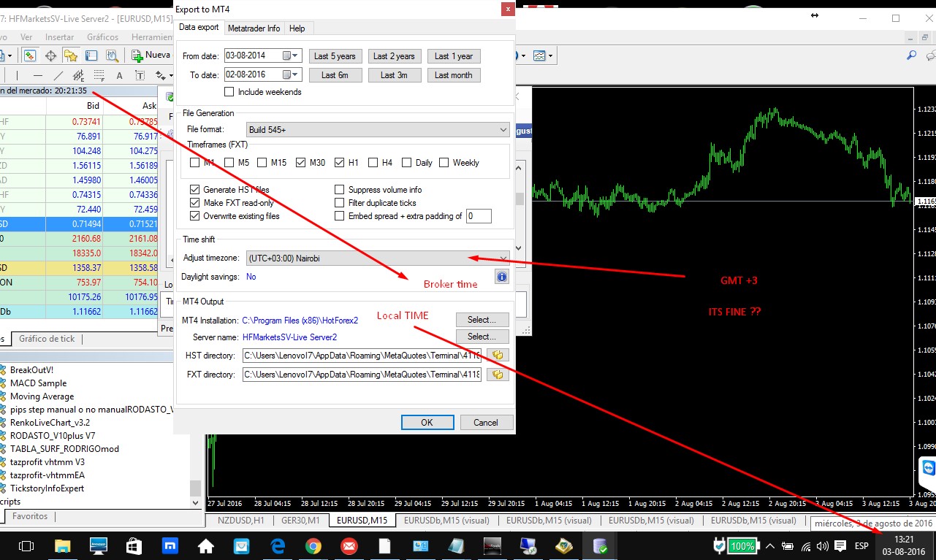Viewport: 936px width, 560px height.
Task: Open the Gráfico de tick tab
Action: pos(47,339)
